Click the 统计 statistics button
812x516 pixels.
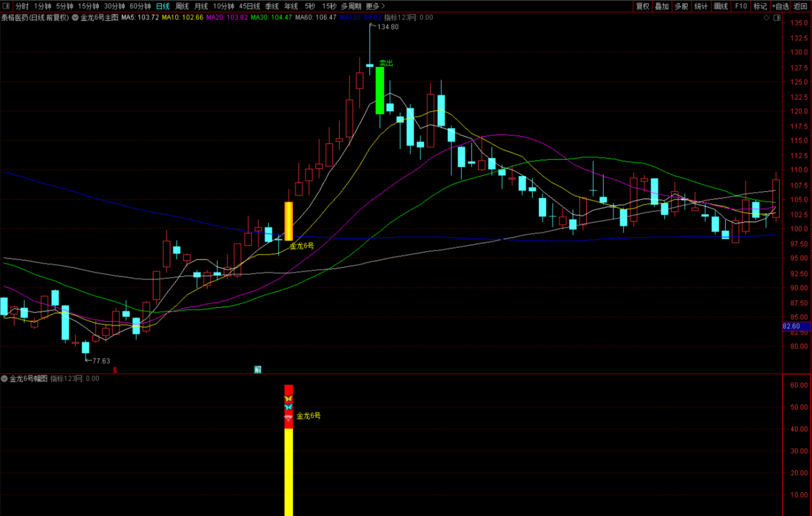(x=701, y=6)
